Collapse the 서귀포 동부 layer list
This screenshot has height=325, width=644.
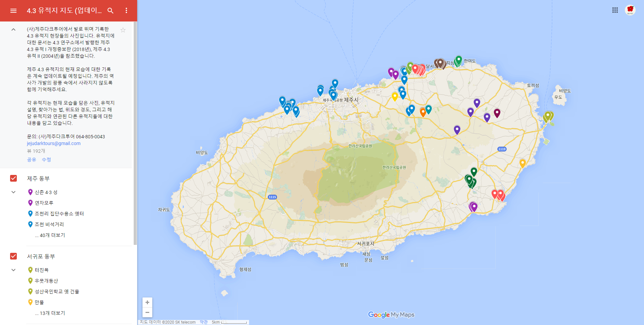pos(13,270)
